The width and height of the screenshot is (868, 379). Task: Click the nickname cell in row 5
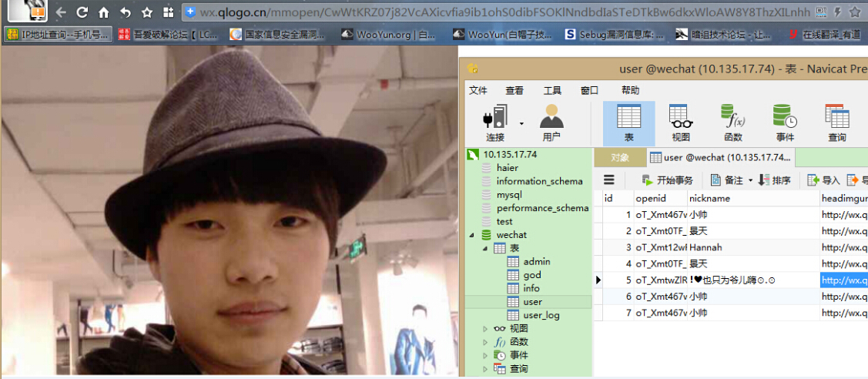[753, 280]
